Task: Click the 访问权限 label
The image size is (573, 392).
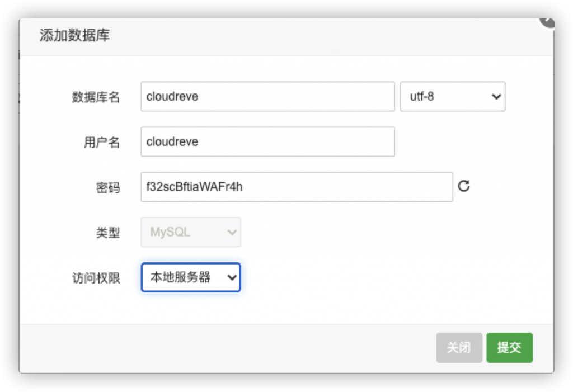Action: click(96, 278)
